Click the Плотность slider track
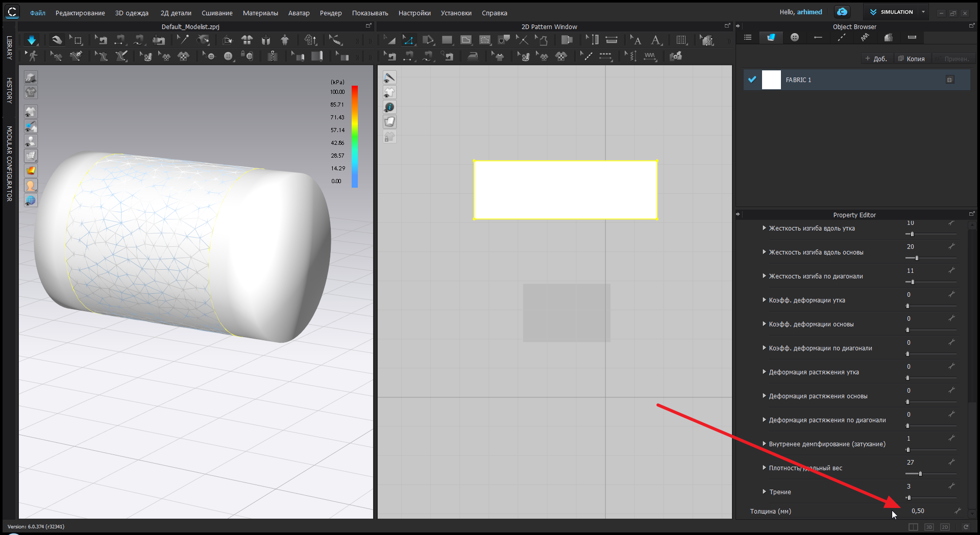 [x=930, y=474]
